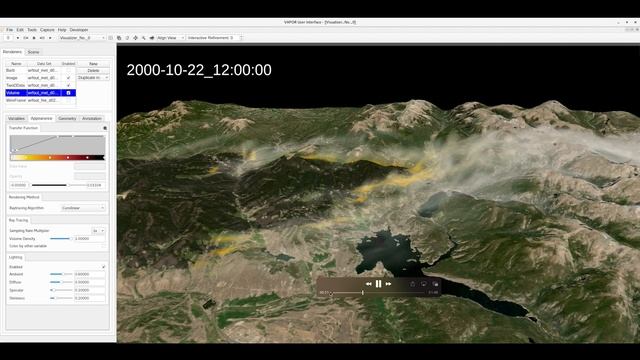Image resolution: width=640 pixels, height=360 pixels.
Task: Click the transfer function colormap bar
Action: (x=57, y=157)
